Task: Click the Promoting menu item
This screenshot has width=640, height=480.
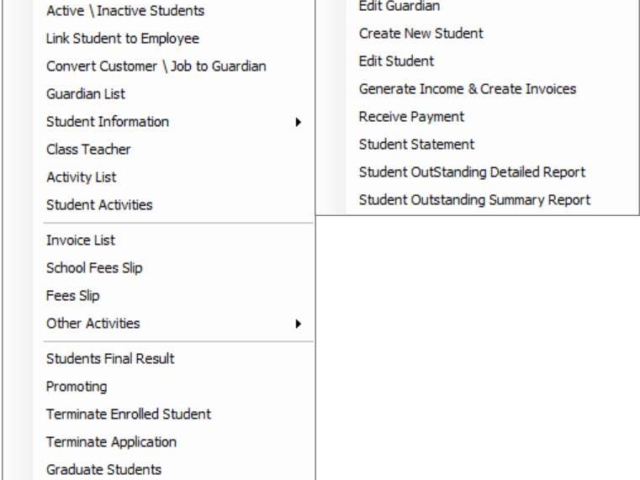Action: coord(77,387)
